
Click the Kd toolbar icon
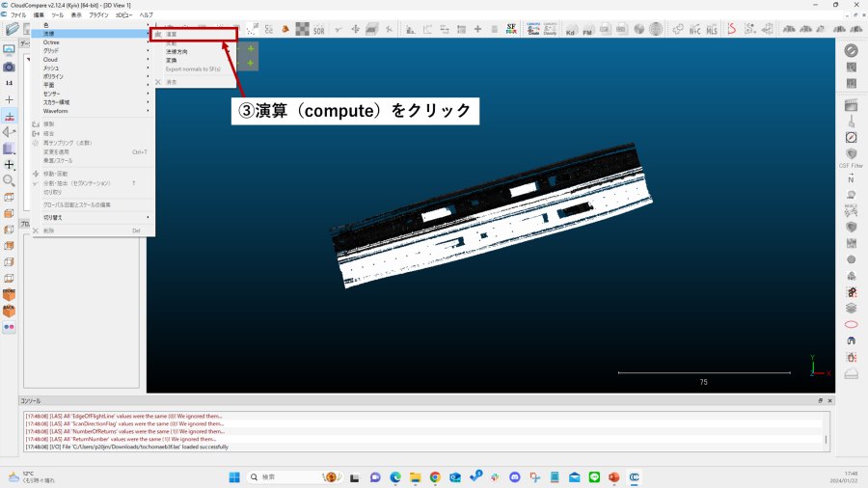[x=571, y=29]
